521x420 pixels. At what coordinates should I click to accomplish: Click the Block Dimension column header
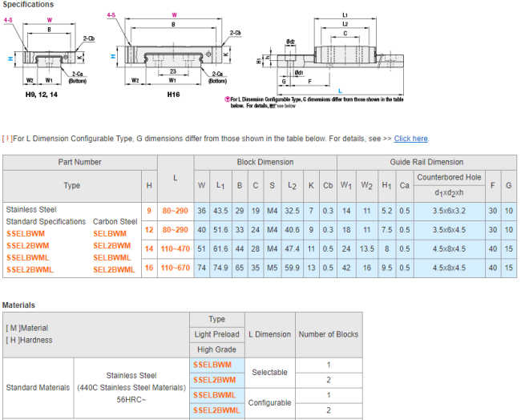click(265, 162)
